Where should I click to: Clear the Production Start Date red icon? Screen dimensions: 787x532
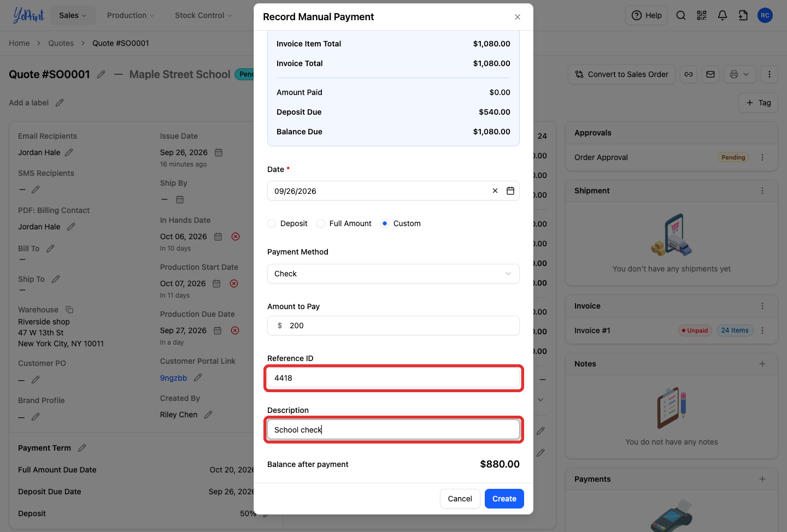[234, 283]
